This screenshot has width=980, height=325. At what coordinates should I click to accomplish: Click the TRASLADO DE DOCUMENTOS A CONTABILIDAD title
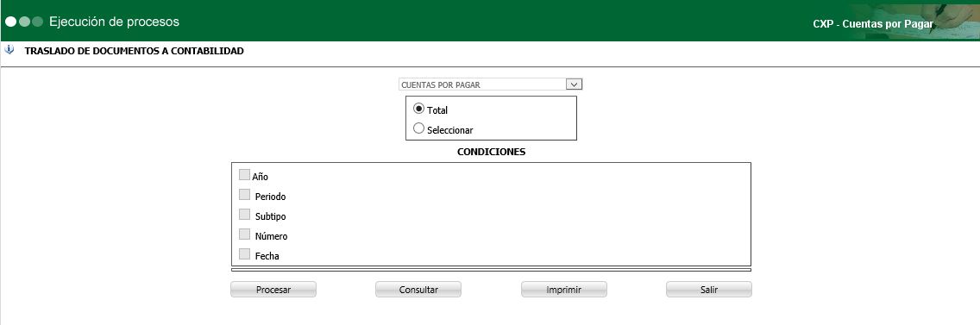135,51
